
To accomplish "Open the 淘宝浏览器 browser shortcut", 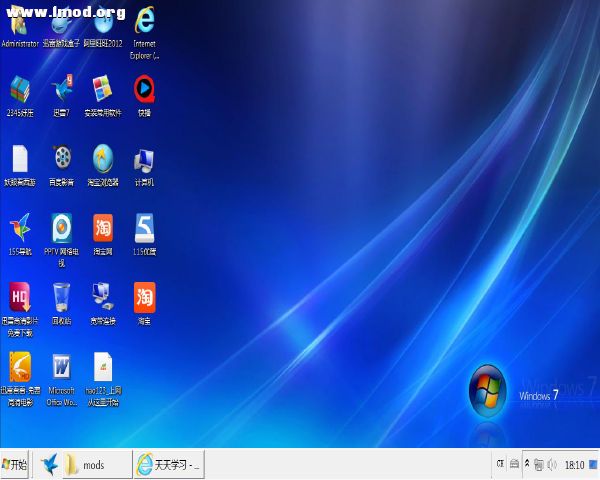I will (103, 158).
